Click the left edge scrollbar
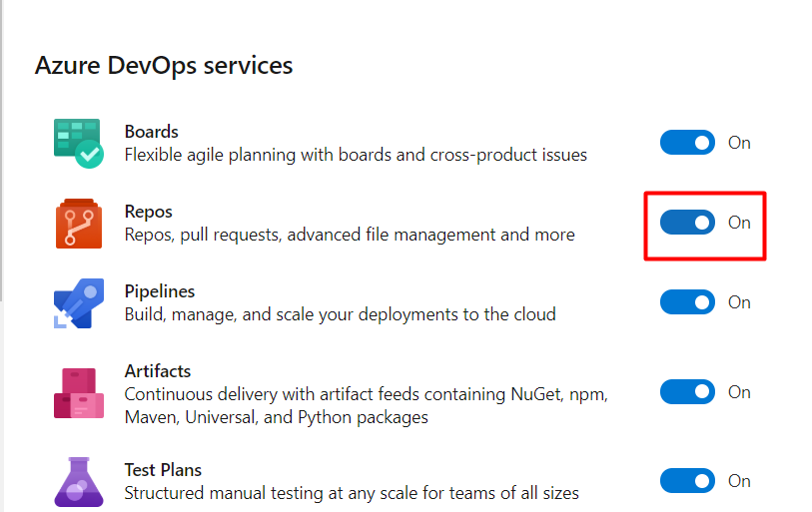Screen dimensions: 812x512 coord(2,150)
